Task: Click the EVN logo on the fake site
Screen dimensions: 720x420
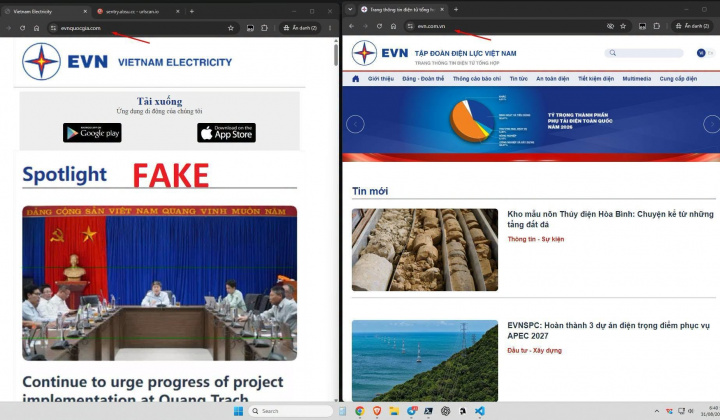Action: coord(65,61)
